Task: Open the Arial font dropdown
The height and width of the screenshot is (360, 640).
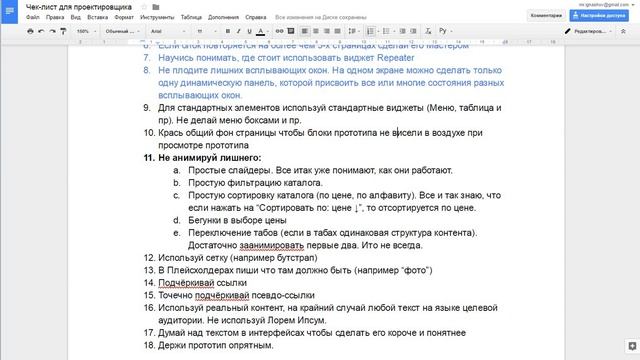Action: point(168,31)
